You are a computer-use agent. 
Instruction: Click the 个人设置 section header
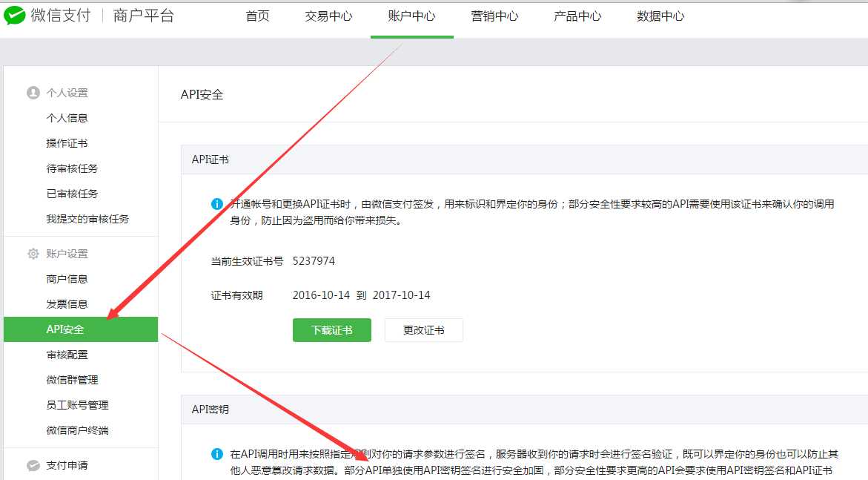67,93
